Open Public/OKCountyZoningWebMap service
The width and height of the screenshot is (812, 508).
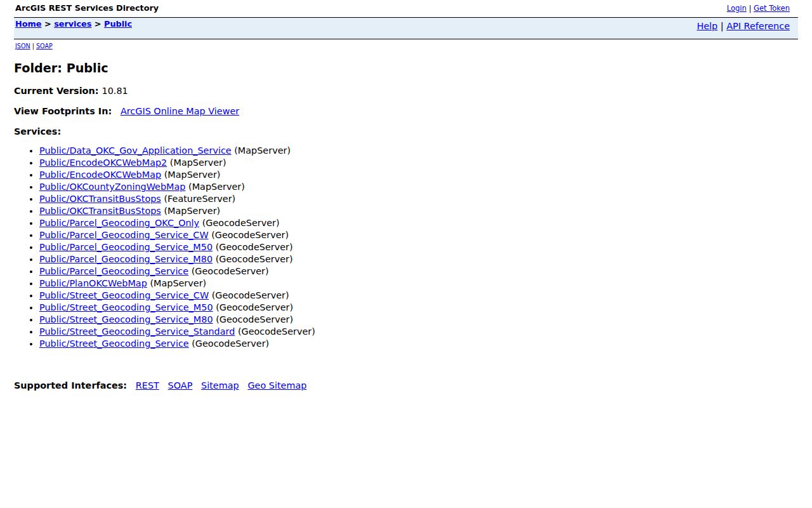pos(112,187)
